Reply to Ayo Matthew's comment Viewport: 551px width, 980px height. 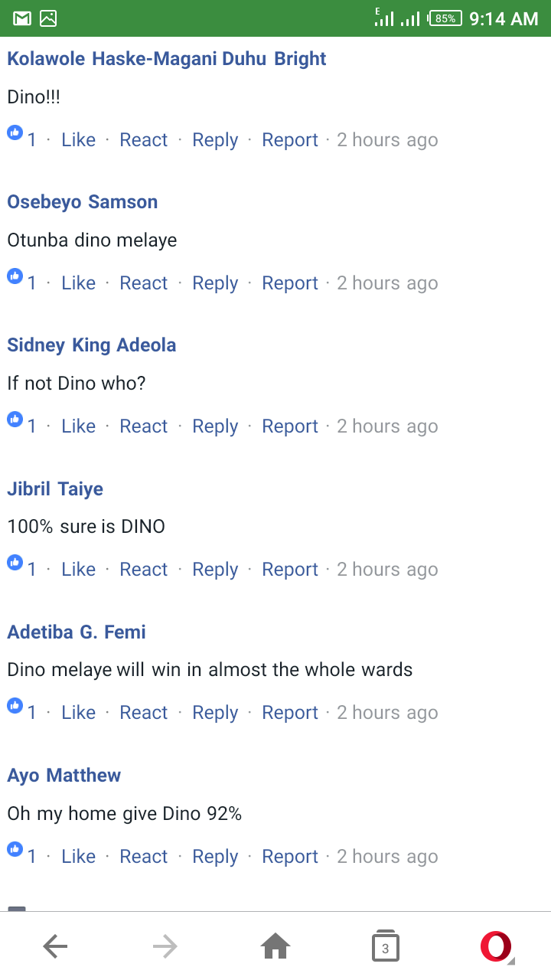pyautogui.click(x=215, y=856)
